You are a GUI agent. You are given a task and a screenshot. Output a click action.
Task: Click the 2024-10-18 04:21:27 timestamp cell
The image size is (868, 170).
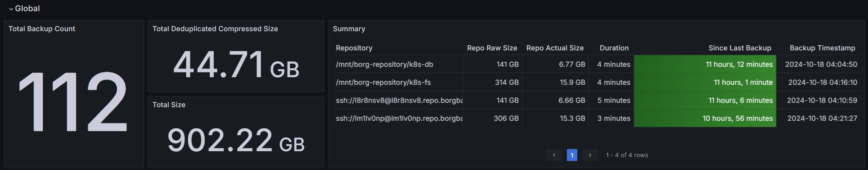(822, 118)
